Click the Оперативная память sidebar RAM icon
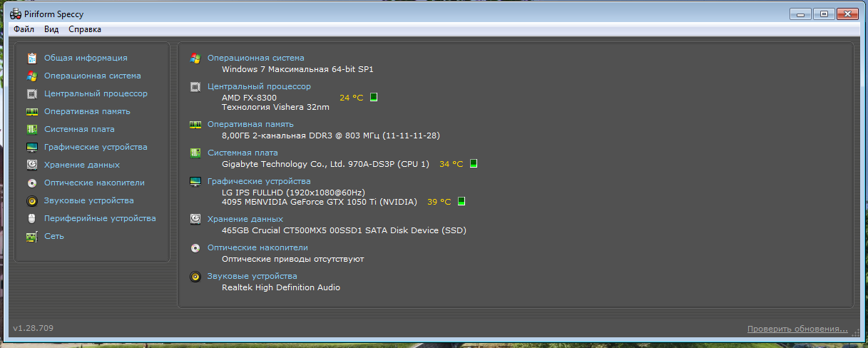The image size is (868, 348). [31, 111]
